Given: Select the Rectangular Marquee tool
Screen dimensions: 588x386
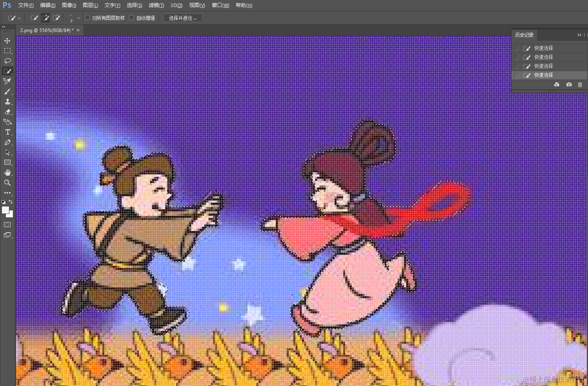Looking at the screenshot, I should pyautogui.click(x=7, y=51).
